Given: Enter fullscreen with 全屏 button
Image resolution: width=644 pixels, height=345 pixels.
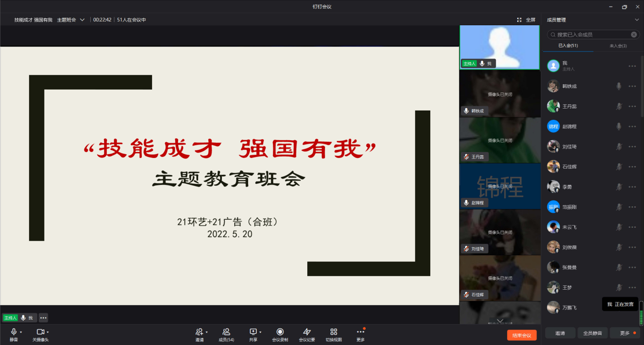Looking at the screenshot, I should point(526,20).
